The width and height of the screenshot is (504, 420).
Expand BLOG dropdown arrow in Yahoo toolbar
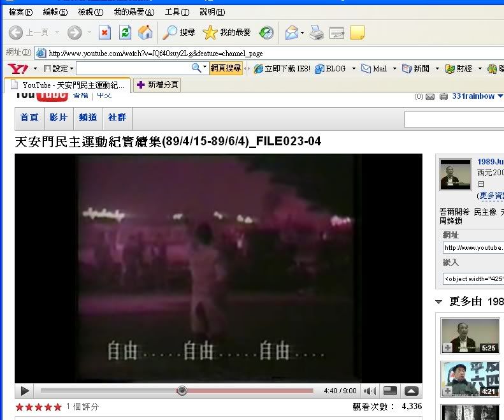354,68
